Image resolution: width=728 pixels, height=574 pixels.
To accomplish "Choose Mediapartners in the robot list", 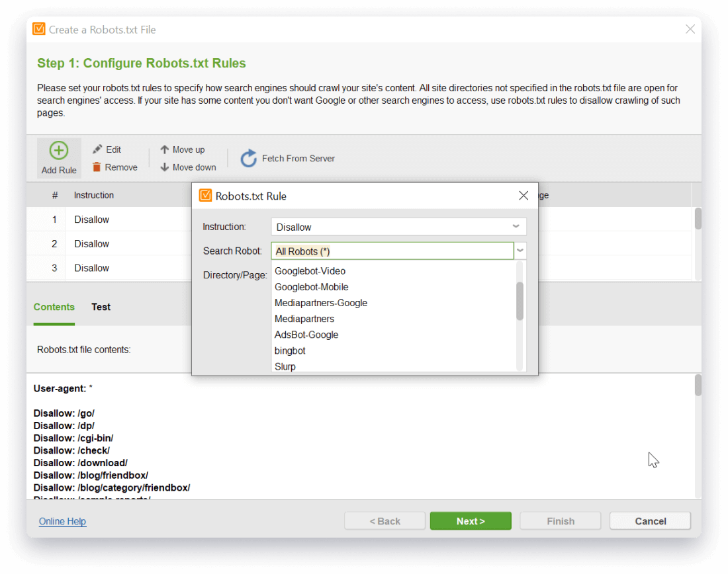I will (x=304, y=319).
